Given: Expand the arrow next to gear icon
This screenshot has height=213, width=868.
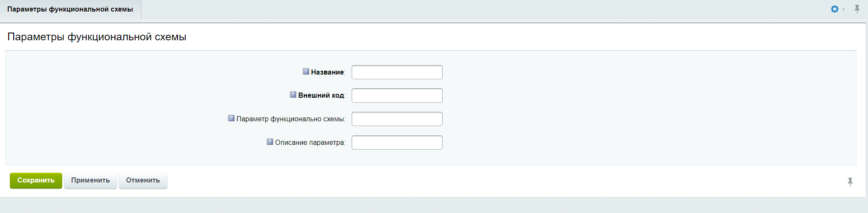Looking at the screenshot, I should click(844, 9).
